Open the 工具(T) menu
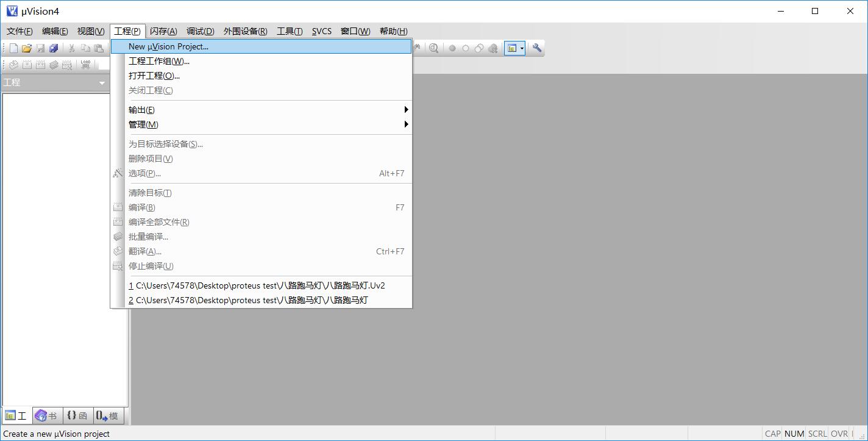This screenshot has height=441, width=868. [x=290, y=31]
